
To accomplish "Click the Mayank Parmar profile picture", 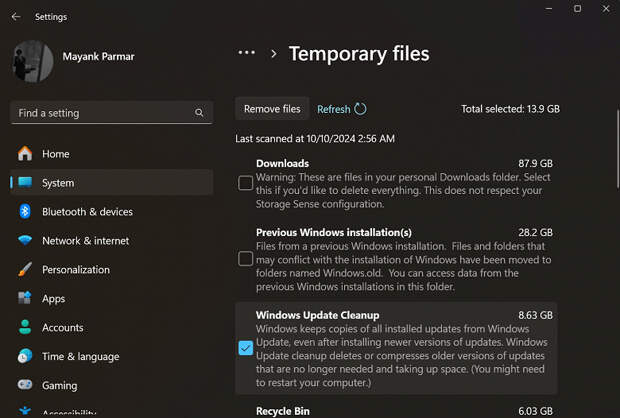I will (34, 60).
